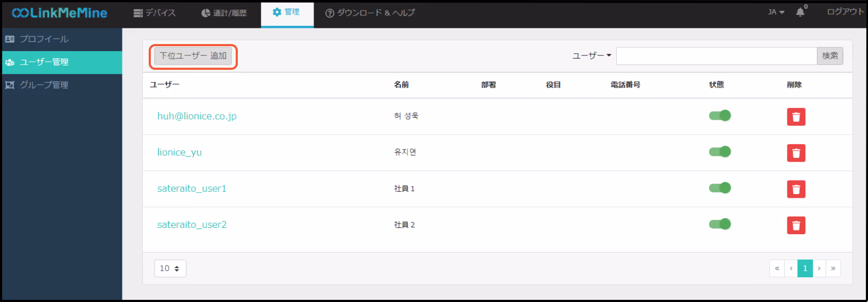Open the JA language dropdown

pos(776,12)
